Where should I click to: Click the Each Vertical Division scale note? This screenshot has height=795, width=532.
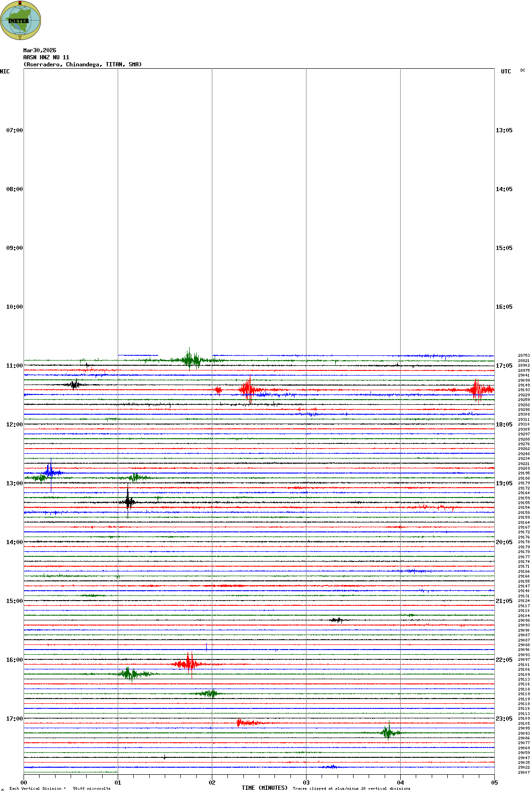(60, 788)
